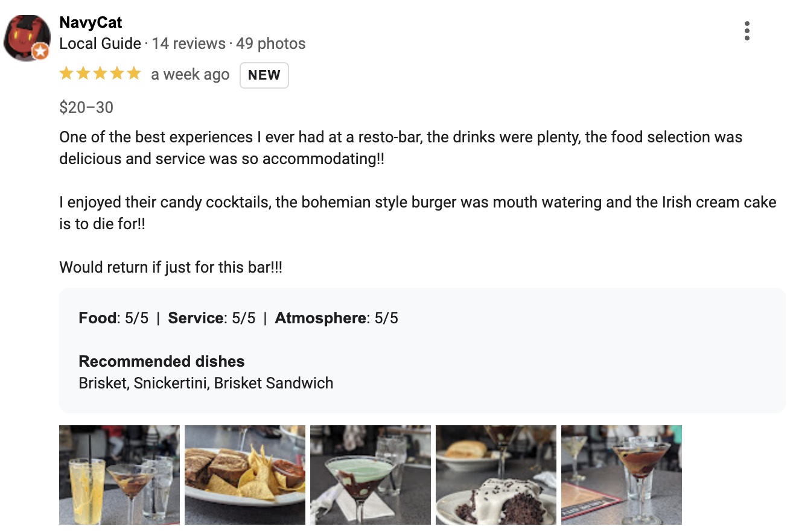Click "Would return if just for this bar!!!" text

[x=171, y=267]
